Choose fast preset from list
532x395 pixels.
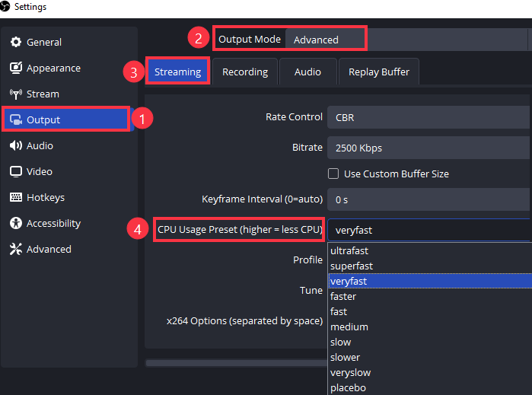(430, 311)
